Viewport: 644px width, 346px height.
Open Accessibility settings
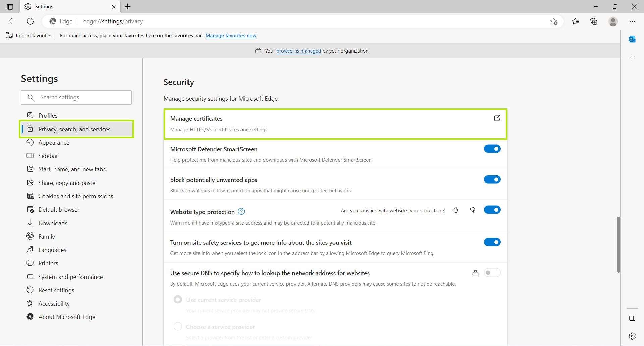(x=76, y=303)
